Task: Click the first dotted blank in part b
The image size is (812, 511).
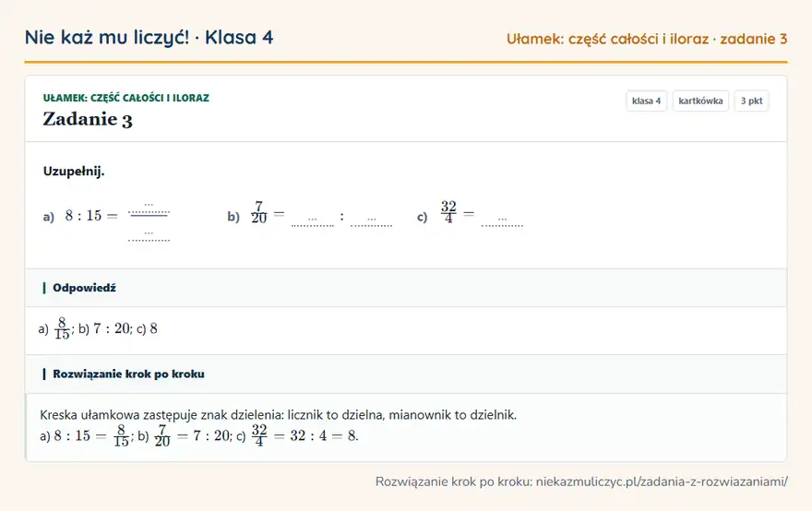Action: point(312,222)
